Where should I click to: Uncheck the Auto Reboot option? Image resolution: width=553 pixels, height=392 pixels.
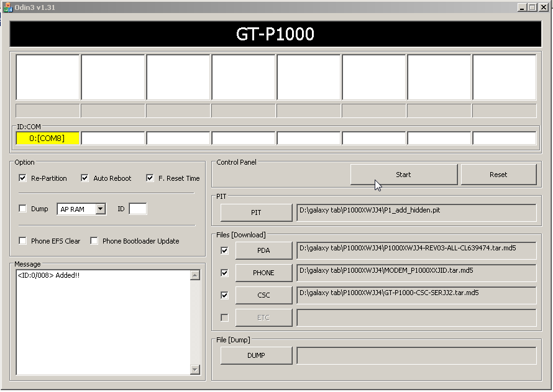coord(85,178)
